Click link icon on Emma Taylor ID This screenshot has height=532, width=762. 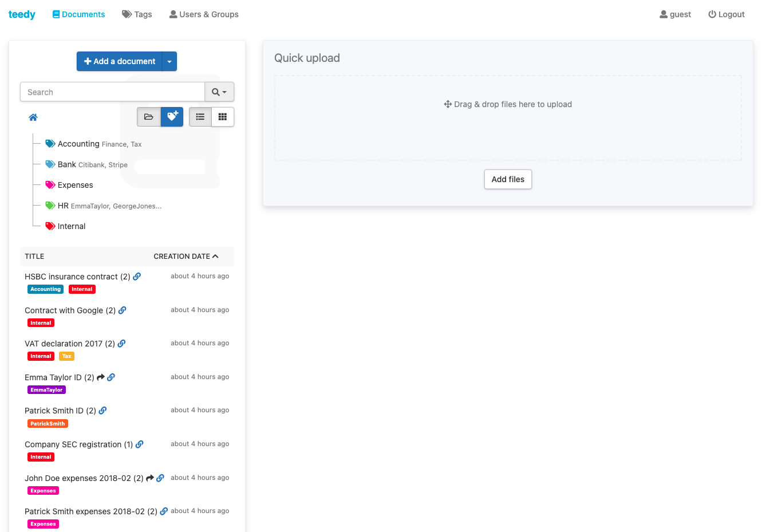point(111,377)
